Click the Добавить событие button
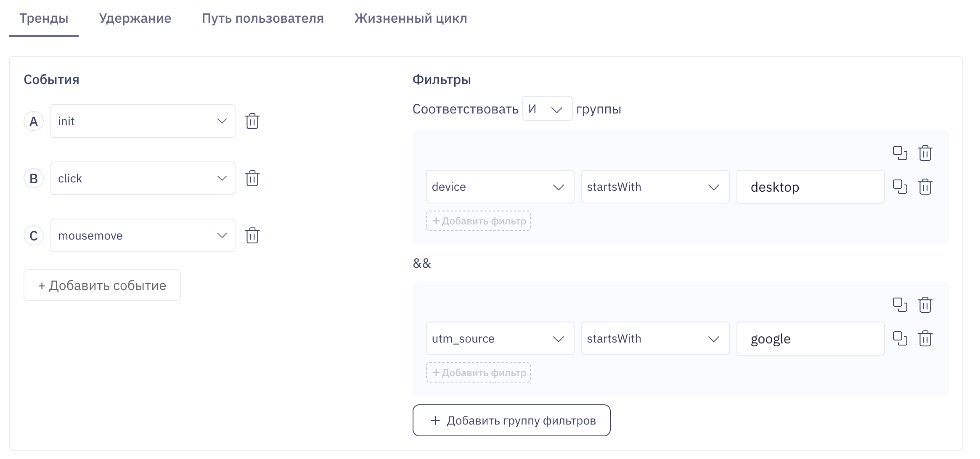Viewport: 980px width, 459px height. (102, 285)
